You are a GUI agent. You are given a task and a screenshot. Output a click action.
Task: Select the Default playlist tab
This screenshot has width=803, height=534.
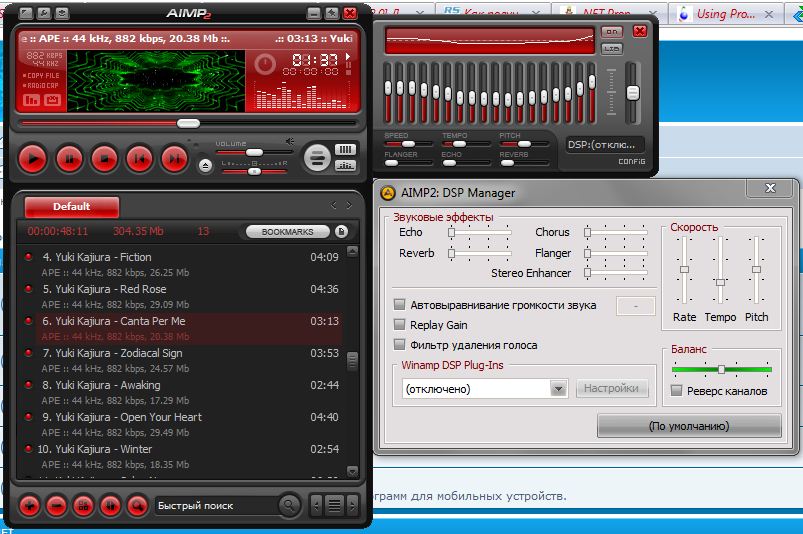point(72,207)
